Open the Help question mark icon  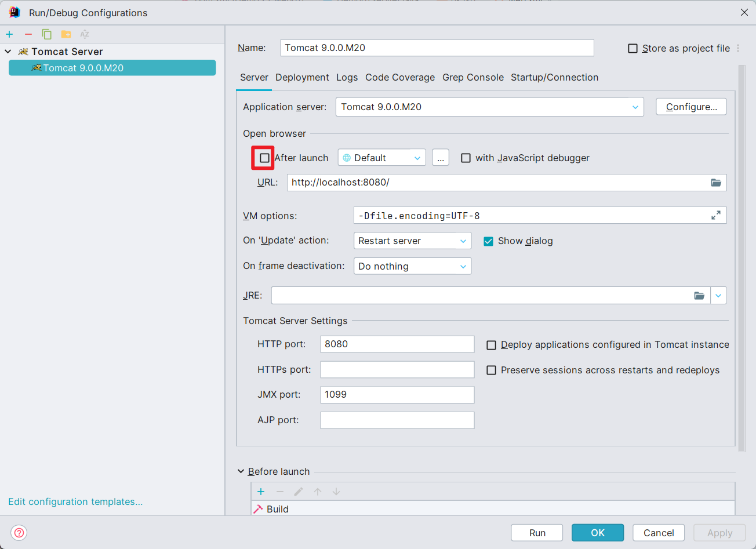[x=19, y=533]
